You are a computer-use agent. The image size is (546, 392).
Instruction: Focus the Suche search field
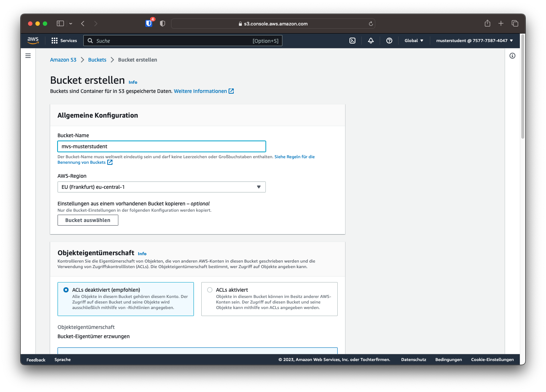(183, 41)
